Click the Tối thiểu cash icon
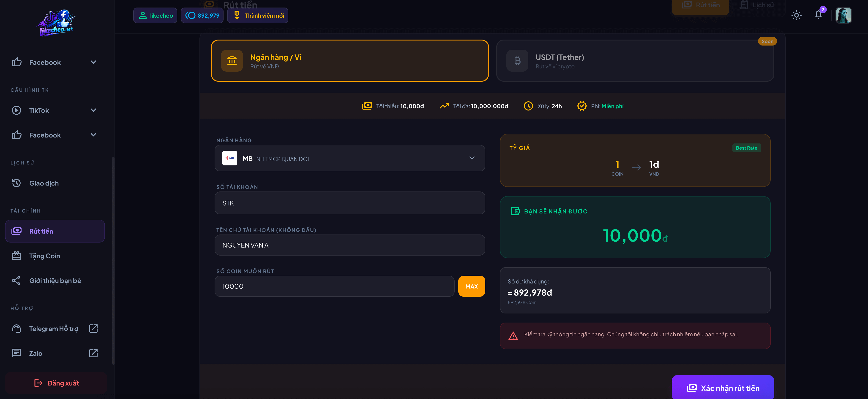The image size is (868, 399). 367,106
